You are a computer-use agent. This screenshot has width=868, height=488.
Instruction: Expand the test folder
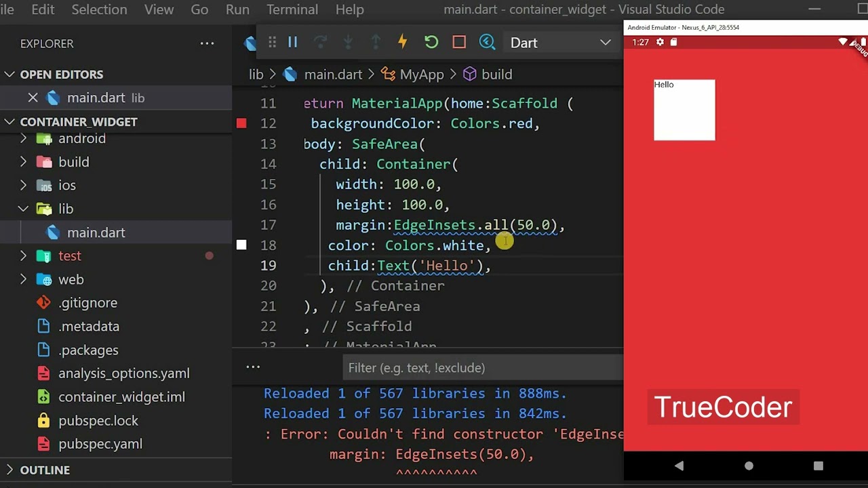(23, 256)
